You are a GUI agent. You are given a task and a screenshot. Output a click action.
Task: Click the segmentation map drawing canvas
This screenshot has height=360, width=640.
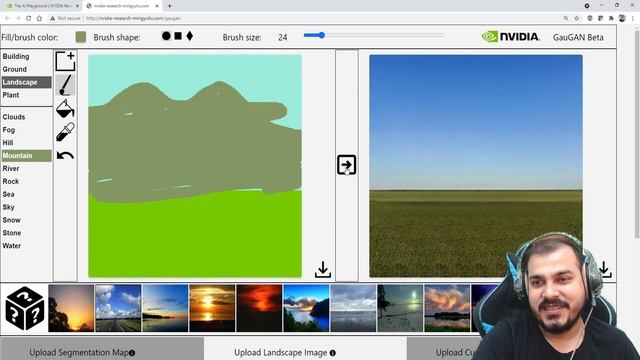195,166
